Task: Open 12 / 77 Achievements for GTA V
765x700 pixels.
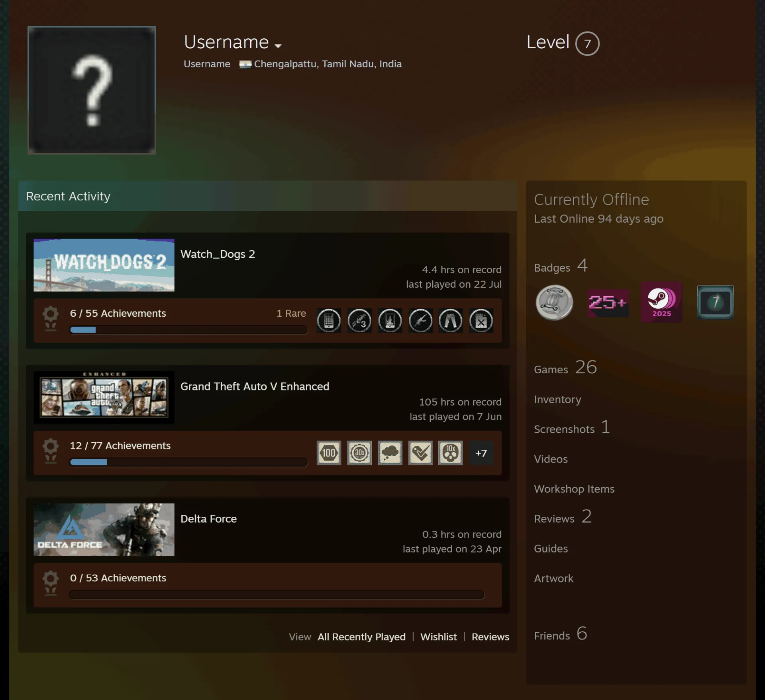Action: tap(120, 445)
